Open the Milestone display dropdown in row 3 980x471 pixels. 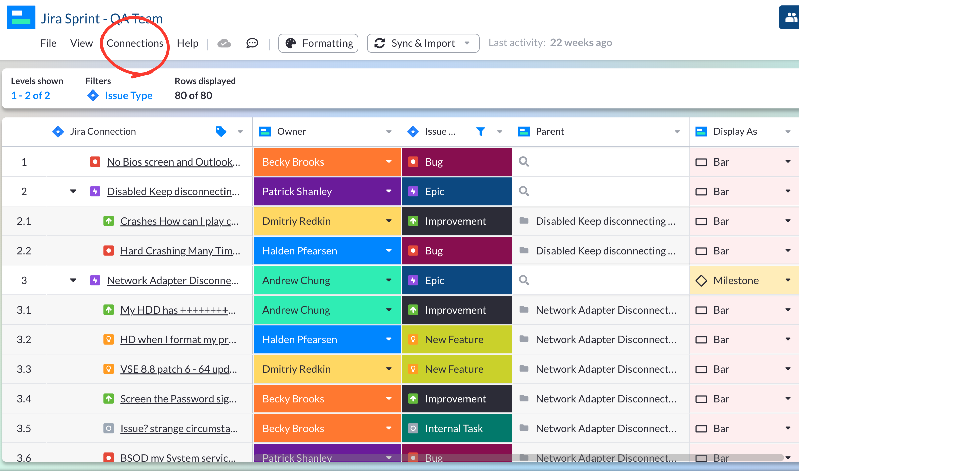pos(788,280)
